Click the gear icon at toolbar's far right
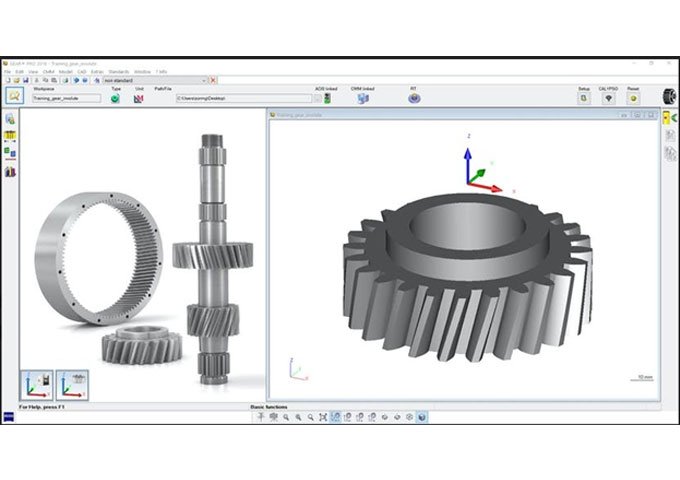680x480 pixels. click(669, 96)
